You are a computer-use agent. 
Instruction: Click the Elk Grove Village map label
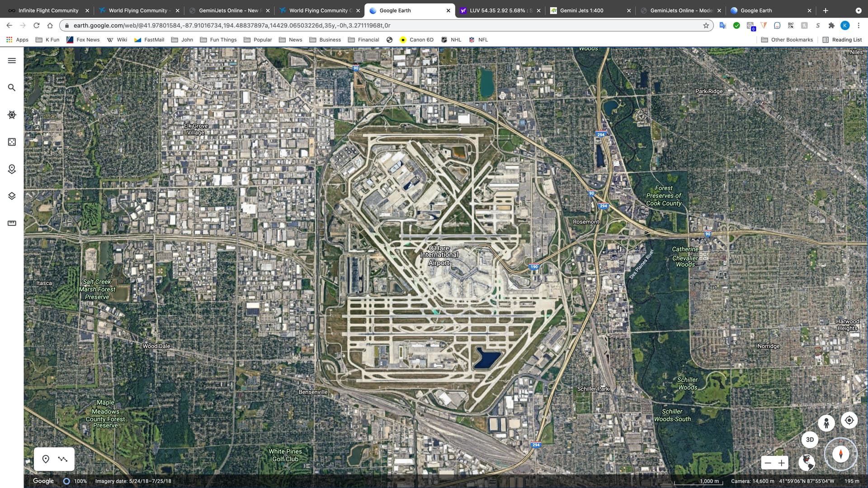196,129
